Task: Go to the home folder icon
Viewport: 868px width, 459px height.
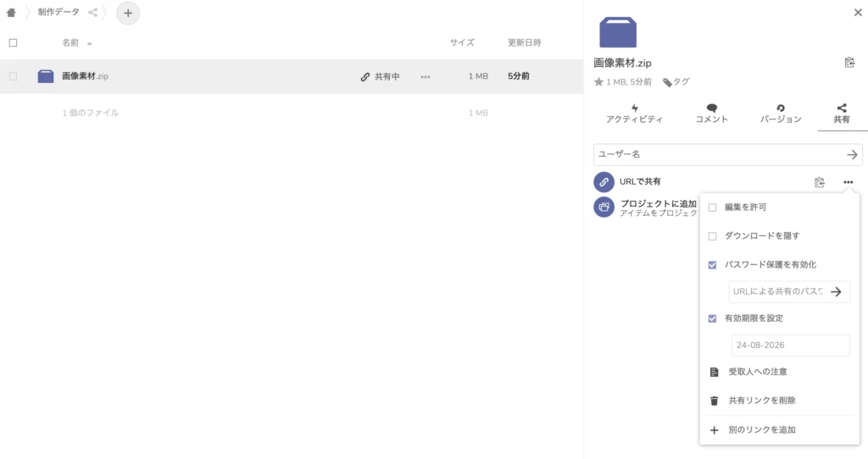Action: coord(11,12)
